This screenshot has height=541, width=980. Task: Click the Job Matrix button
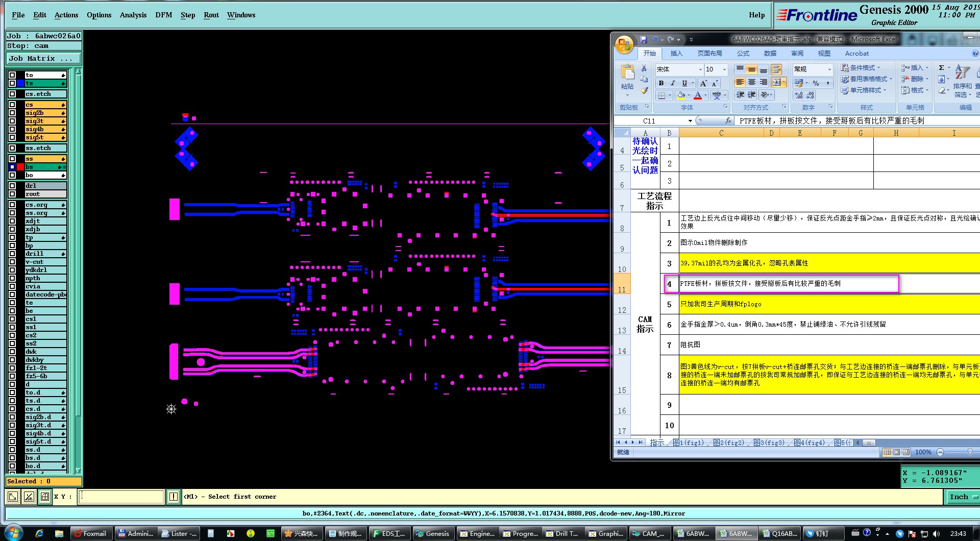pos(43,59)
